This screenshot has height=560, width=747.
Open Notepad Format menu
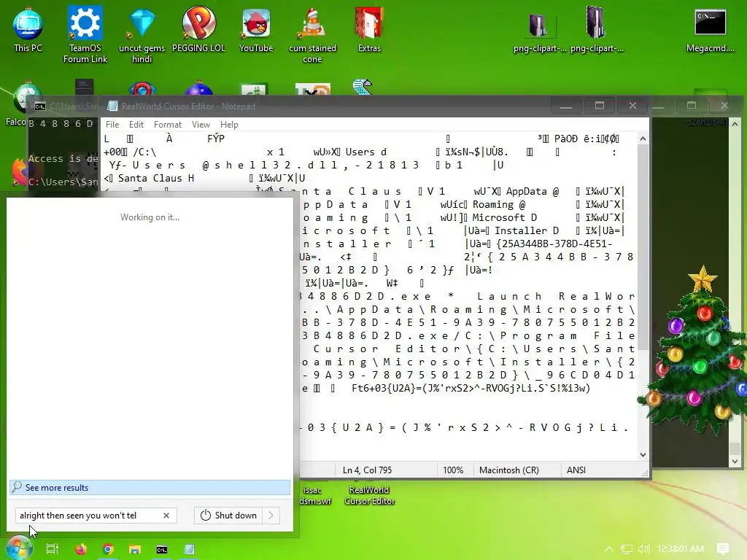click(168, 124)
